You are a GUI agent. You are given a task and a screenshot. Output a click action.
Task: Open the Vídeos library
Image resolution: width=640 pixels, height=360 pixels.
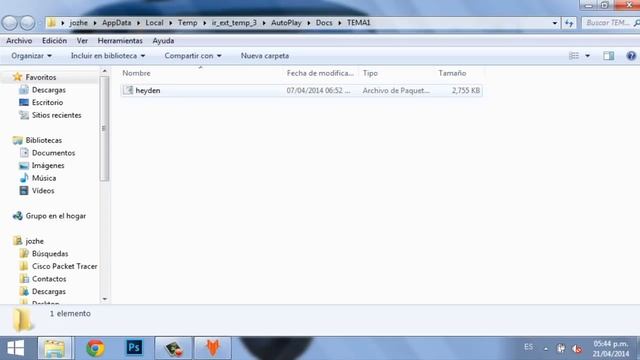[x=43, y=191]
